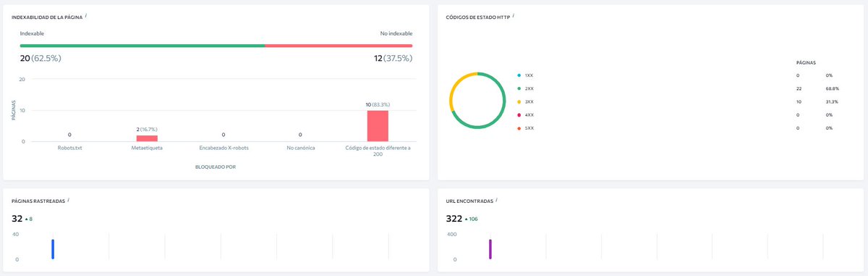Click the red No indexable bar segment

(339, 46)
